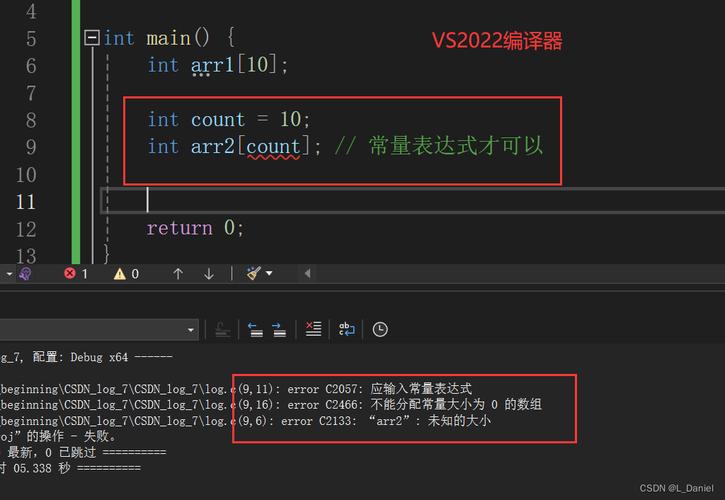Click the code cleanup broom icon
Image resolution: width=725 pixels, height=500 pixels.
pyautogui.click(x=254, y=273)
